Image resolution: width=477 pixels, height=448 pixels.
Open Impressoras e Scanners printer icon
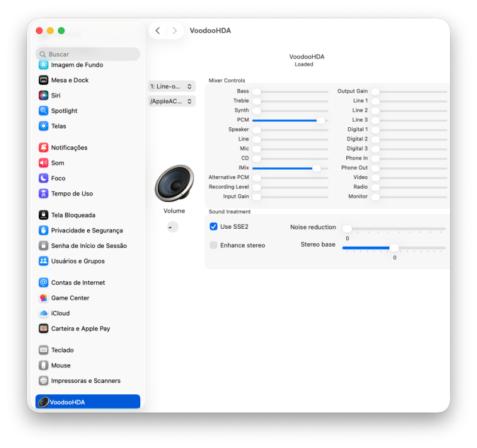tap(44, 381)
